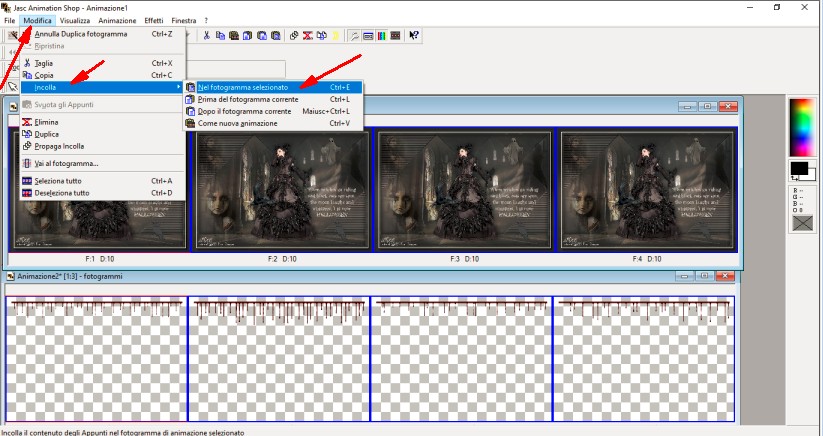Select Prima del fotogramma corrente

(272, 99)
